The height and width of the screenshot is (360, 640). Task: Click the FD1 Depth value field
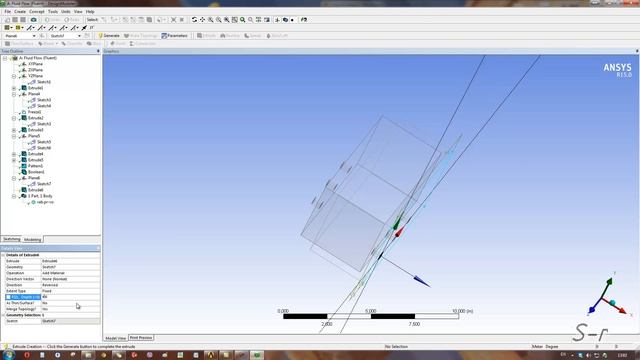pos(71,297)
